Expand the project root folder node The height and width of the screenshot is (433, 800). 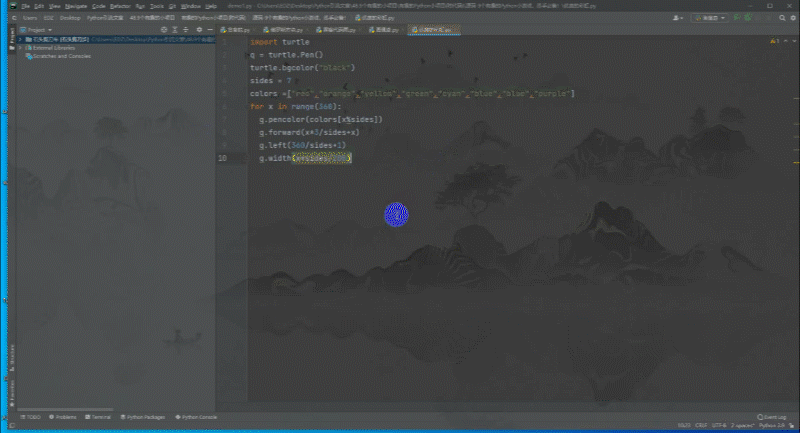(20, 39)
